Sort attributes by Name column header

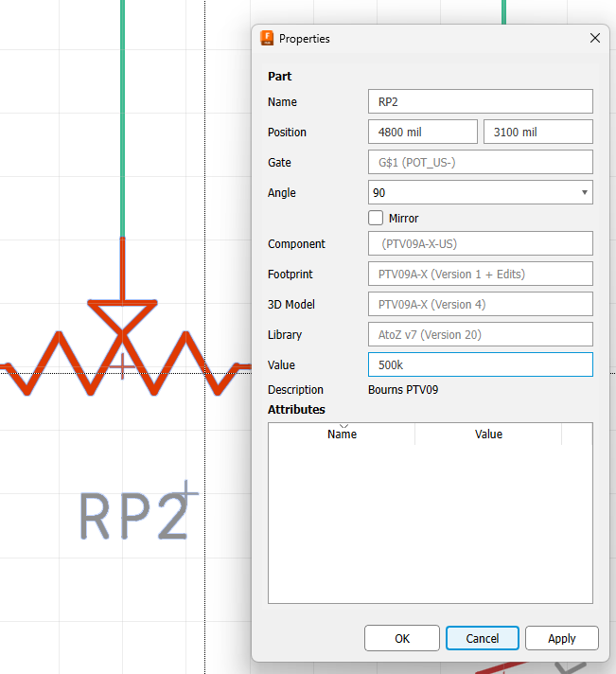(342, 435)
